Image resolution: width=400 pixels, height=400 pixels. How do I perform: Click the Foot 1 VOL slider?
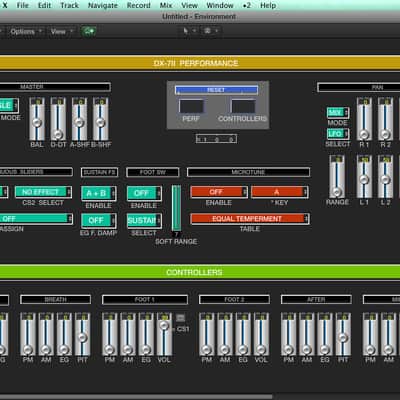(x=164, y=334)
